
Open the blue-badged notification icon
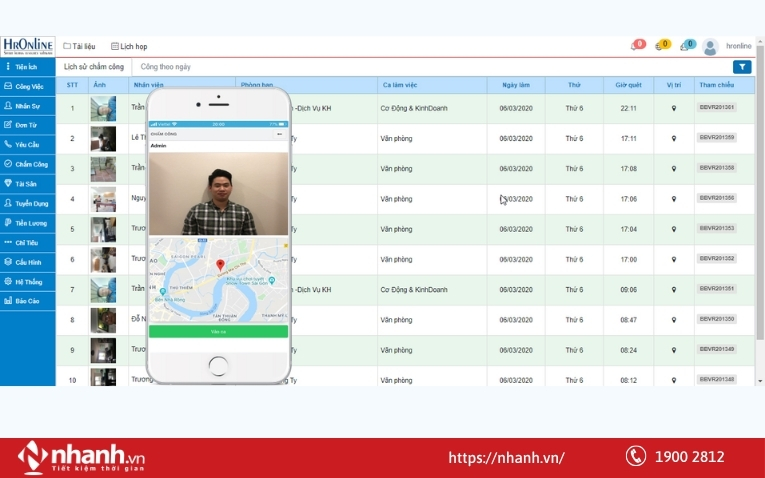(687, 46)
